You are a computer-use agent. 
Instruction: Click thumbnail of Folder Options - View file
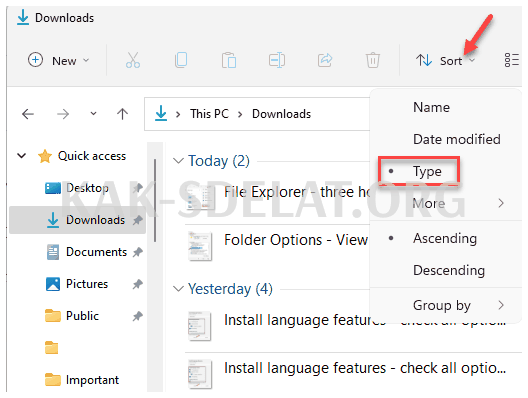[200, 246]
